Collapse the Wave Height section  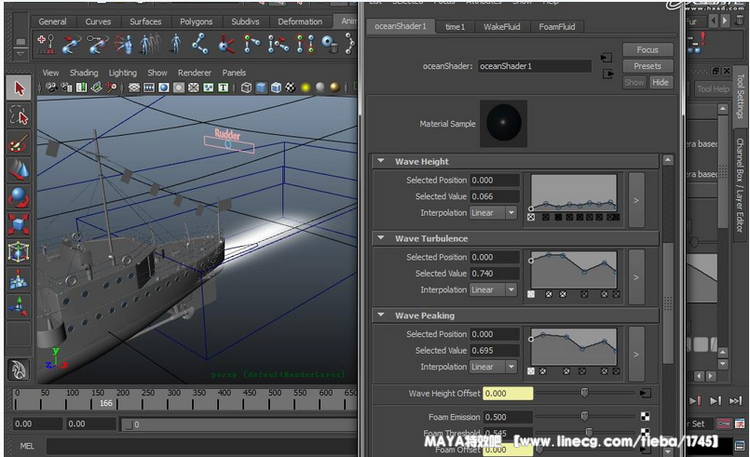[381, 161]
